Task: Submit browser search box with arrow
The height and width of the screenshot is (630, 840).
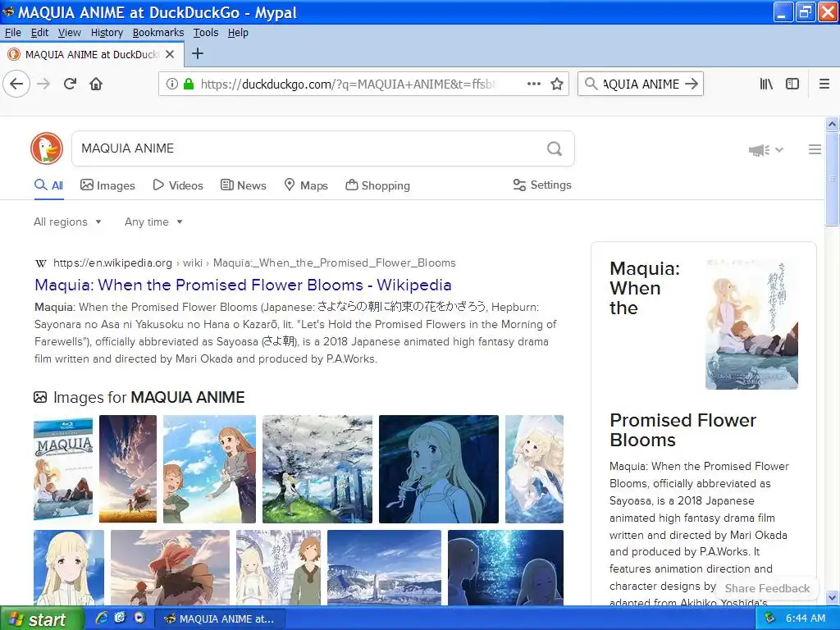Action: 692,84
